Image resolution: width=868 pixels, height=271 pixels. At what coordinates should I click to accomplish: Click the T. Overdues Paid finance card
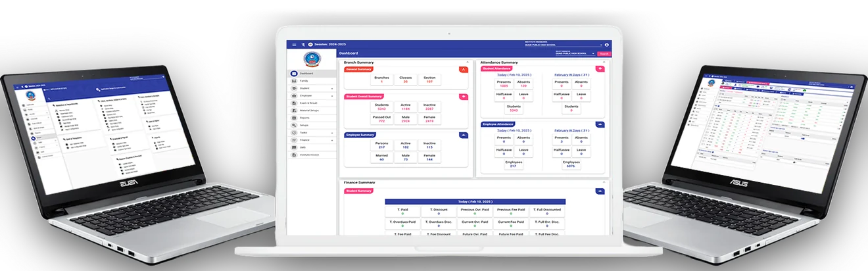pyautogui.click(x=402, y=224)
